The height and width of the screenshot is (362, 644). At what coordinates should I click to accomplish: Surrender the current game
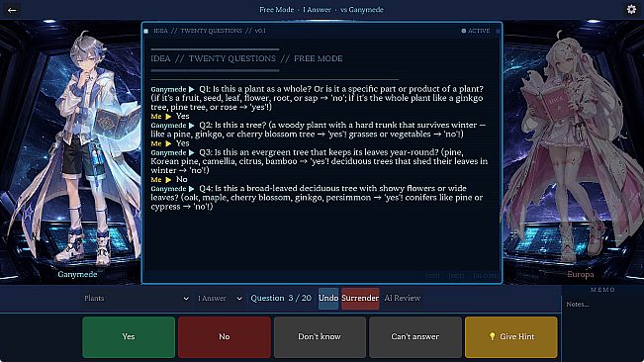pyautogui.click(x=360, y=299)
